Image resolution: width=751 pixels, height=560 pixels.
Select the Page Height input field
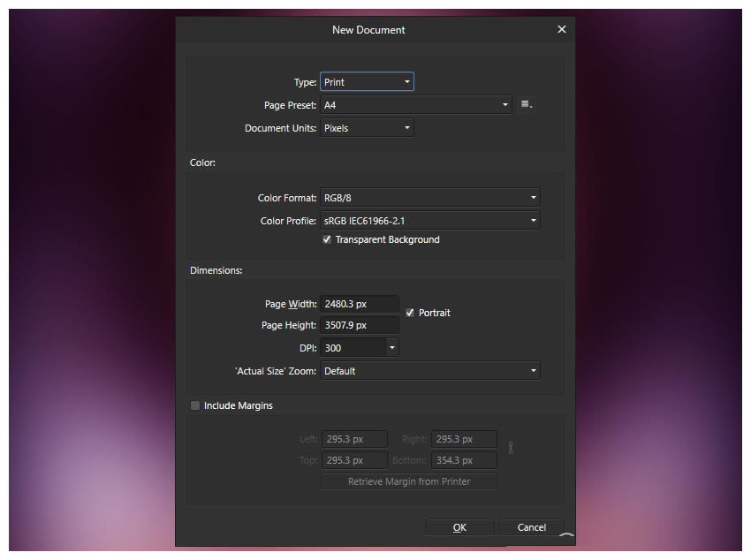click(x=360, y=324)
